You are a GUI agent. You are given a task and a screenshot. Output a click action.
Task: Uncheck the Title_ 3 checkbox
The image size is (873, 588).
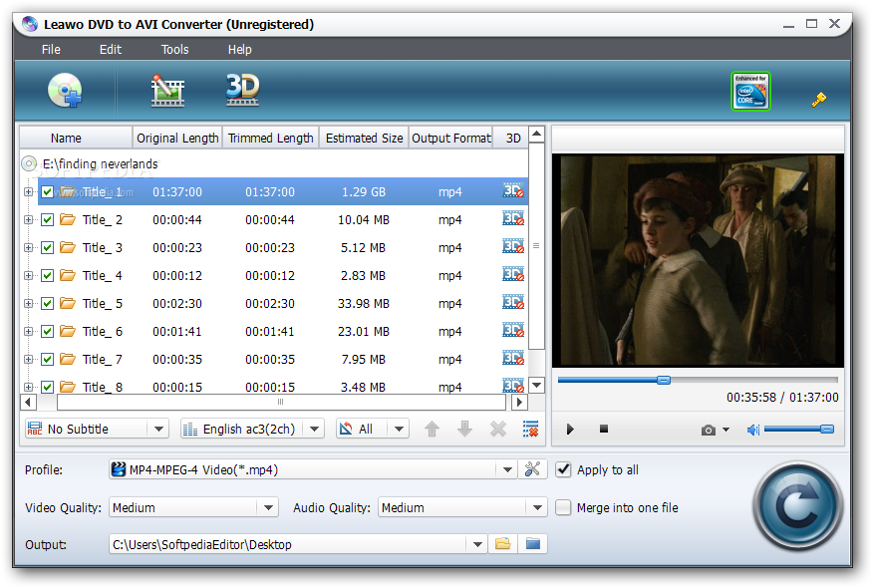(x=47, y=248)
